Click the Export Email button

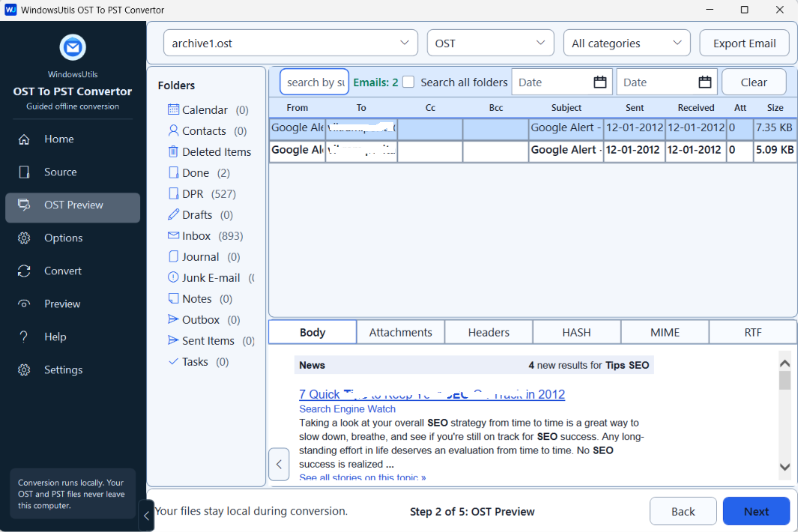(745, 43)
